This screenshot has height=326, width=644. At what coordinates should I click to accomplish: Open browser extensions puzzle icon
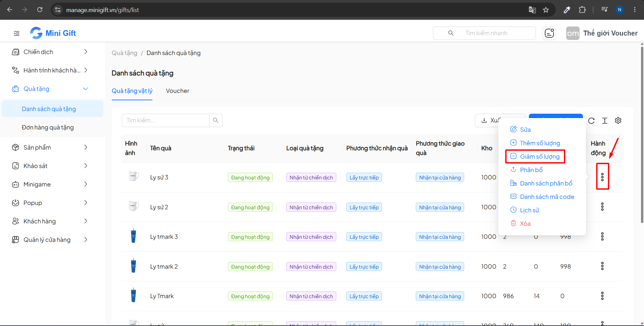[582, 10]
